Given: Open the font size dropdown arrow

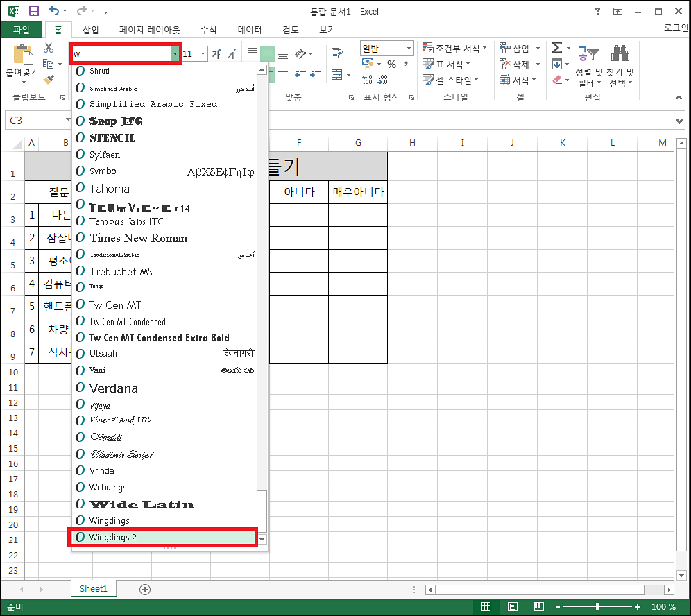Looking at the screenshot, I should [203, 53].
